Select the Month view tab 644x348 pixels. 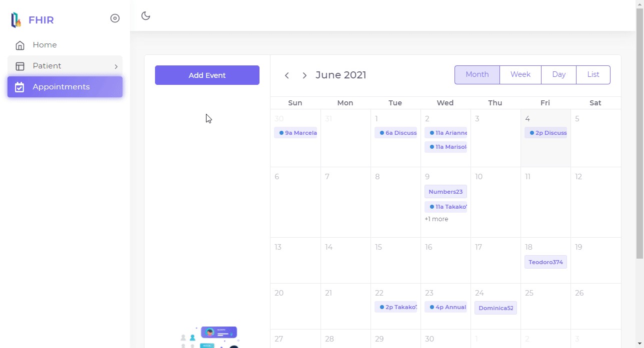click(477, 75)
